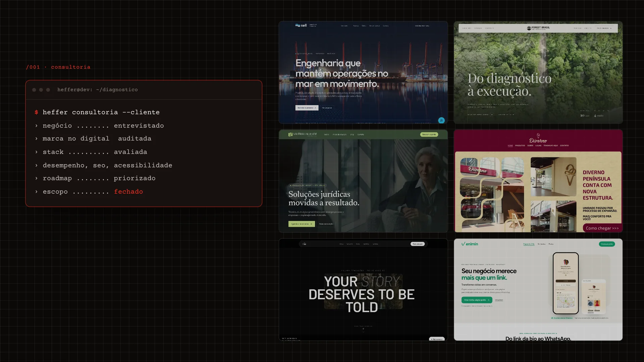Click the Diverno storefront collage image
Viewport: 644px width, 362px height.
coord(492,195)
